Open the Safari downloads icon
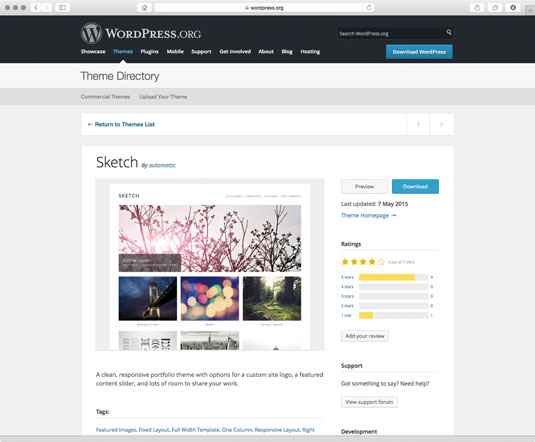Image resolution: width=535 pixels, height=442 pixels. [513, 8]
